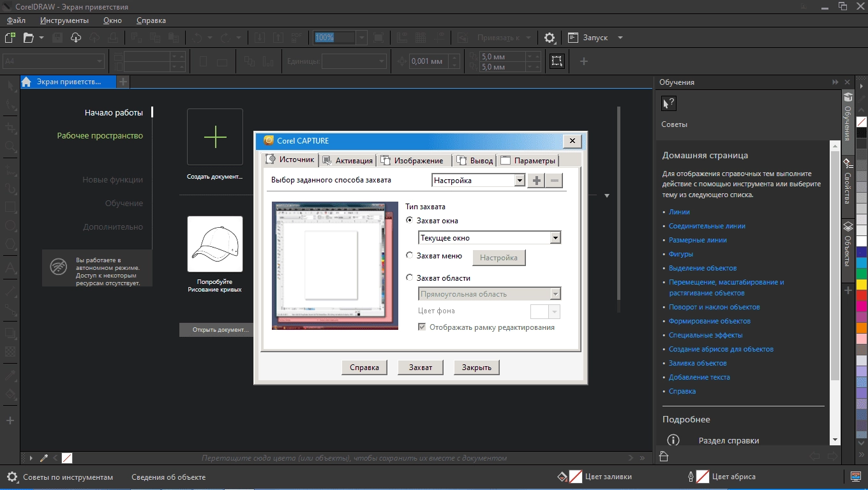
Task: Click the plus icon below the docker tabs
Action: click(848, 290)
